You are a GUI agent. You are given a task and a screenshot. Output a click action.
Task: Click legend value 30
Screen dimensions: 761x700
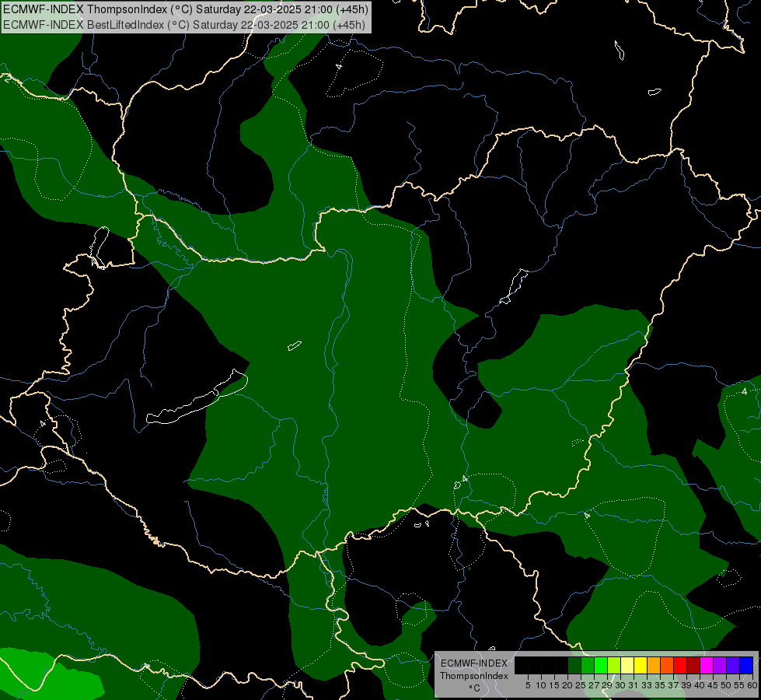(x=620, y=685)
